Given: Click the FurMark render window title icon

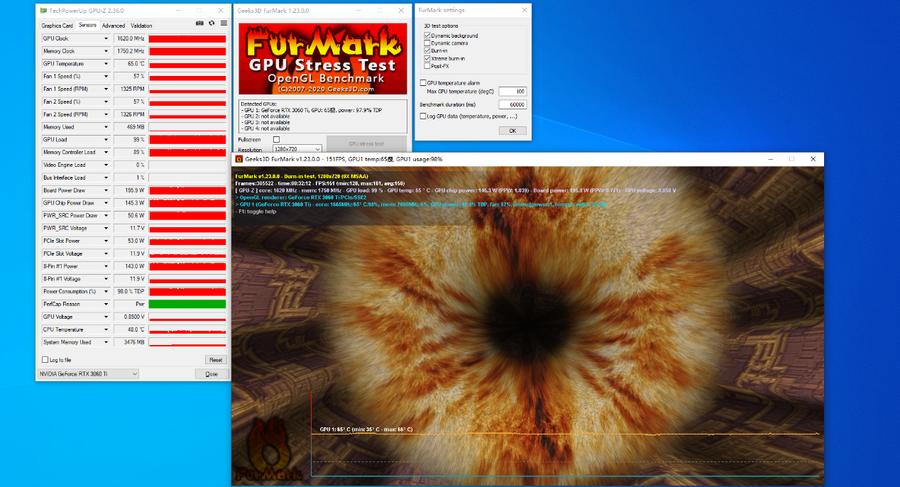Looking at the screenshot, I should tap(238, 159).
